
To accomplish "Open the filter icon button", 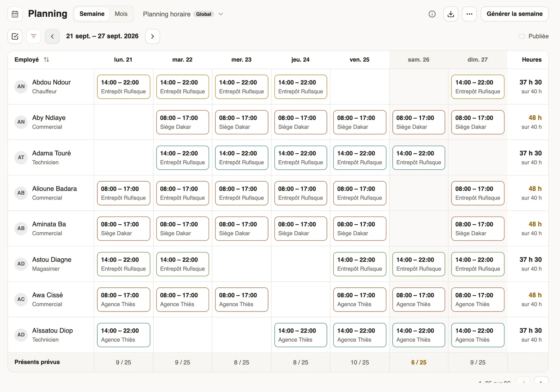I will point(34,36).
